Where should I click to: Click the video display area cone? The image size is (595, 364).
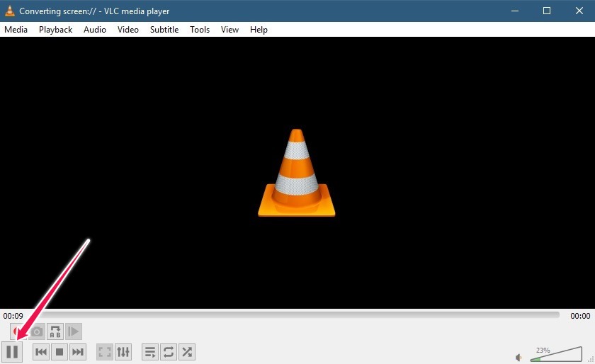(x=296, y=173)
